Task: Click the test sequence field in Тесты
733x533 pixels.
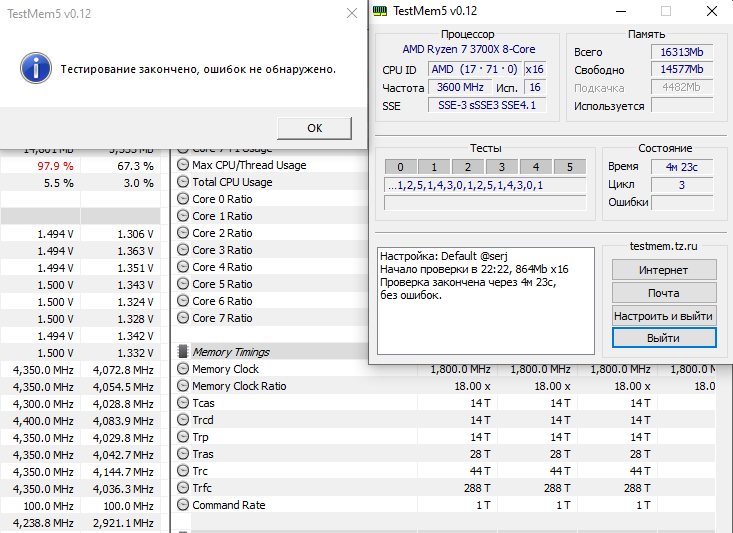Action: 485,185
